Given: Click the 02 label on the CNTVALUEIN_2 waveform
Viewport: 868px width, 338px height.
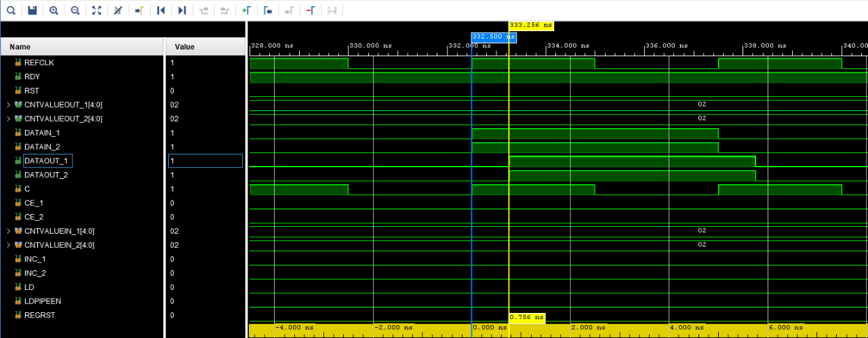Looking at the screenshot, I should coord(702,245).
